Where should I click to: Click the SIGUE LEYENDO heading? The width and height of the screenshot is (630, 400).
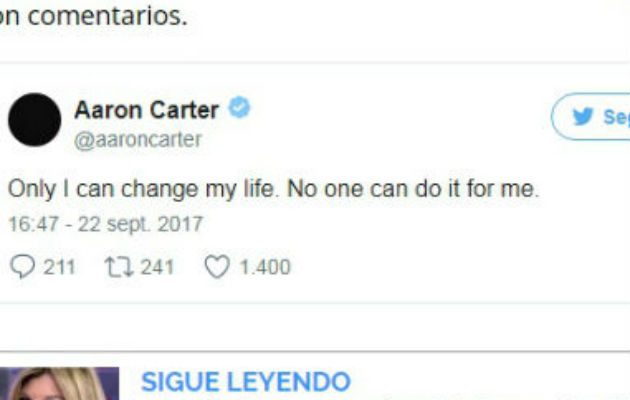click(246, 382)
